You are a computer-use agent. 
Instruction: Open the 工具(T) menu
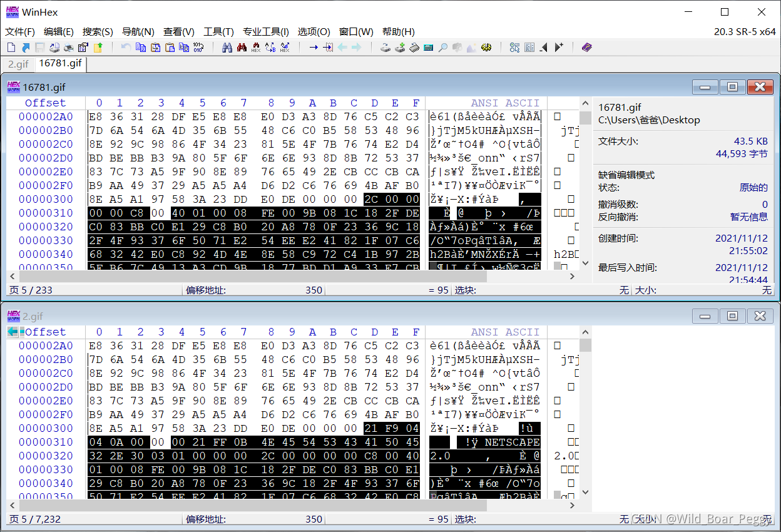218,31
